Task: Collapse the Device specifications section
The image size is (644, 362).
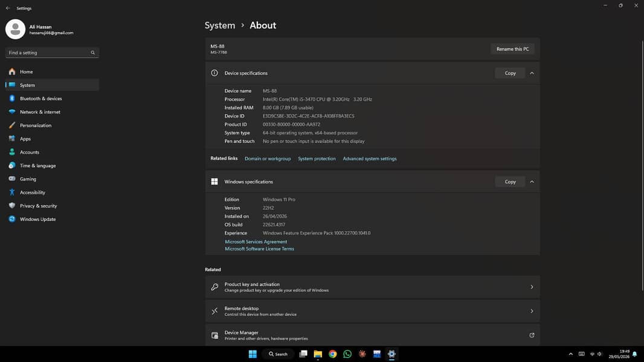Action: click(x=532, y=73)
